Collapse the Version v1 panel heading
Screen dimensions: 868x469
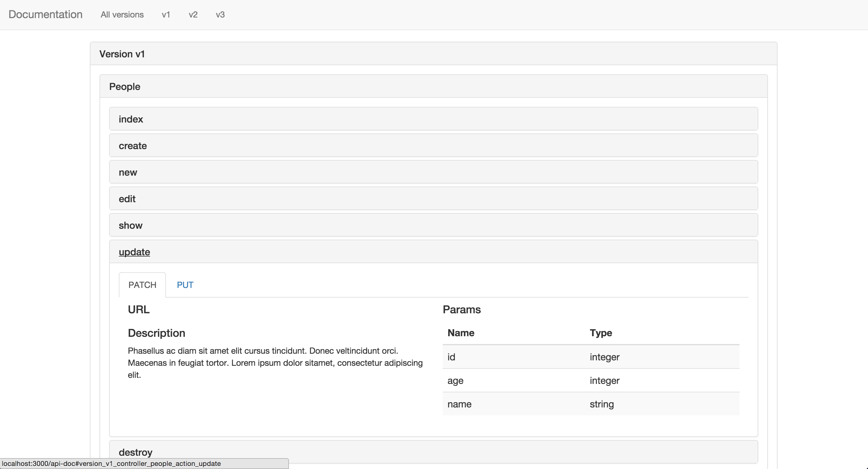[x=122, y=54]
